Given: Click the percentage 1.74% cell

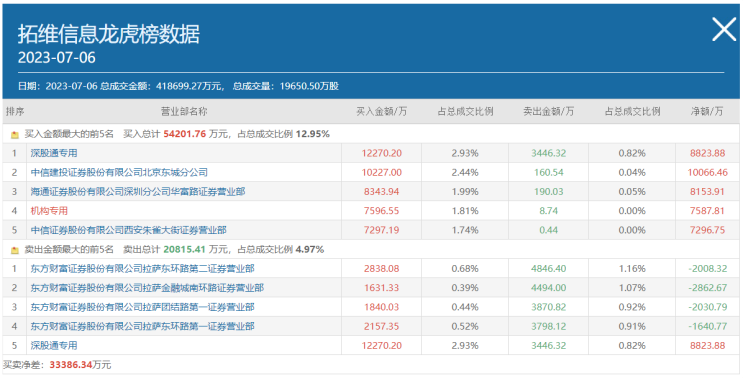Looking at the screenshot, I should point(465,230).
